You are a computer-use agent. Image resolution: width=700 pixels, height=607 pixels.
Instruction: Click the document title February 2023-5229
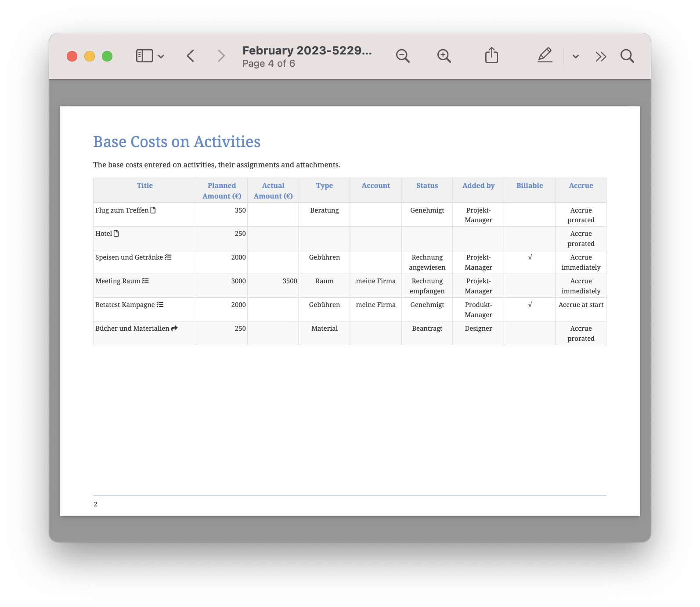[x=307, y=51]
